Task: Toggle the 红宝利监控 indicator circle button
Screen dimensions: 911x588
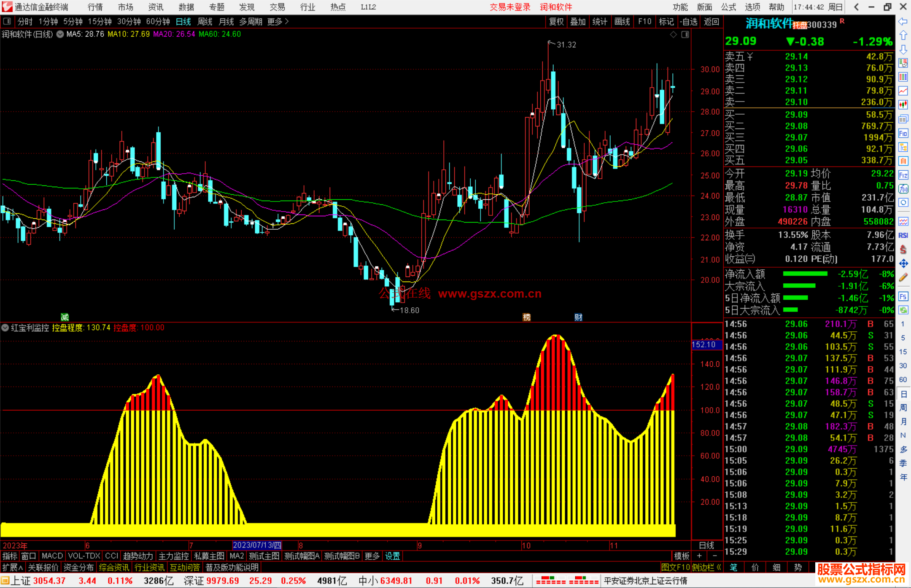Action: 5,328
